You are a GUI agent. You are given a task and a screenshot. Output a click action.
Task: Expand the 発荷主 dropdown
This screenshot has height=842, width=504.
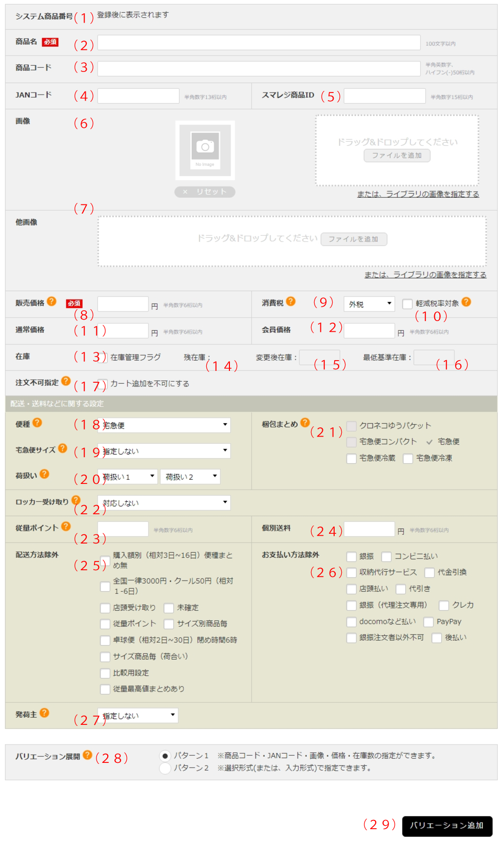138,716
